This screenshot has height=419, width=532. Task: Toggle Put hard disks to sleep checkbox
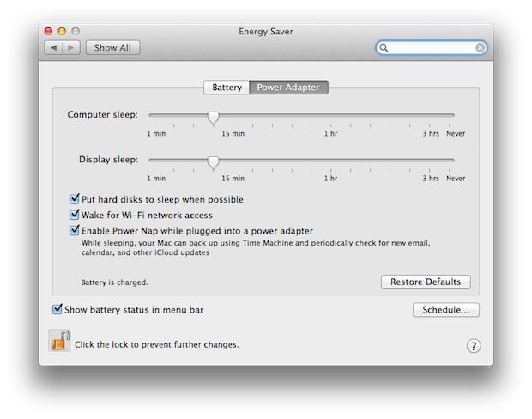click(74, 198)
